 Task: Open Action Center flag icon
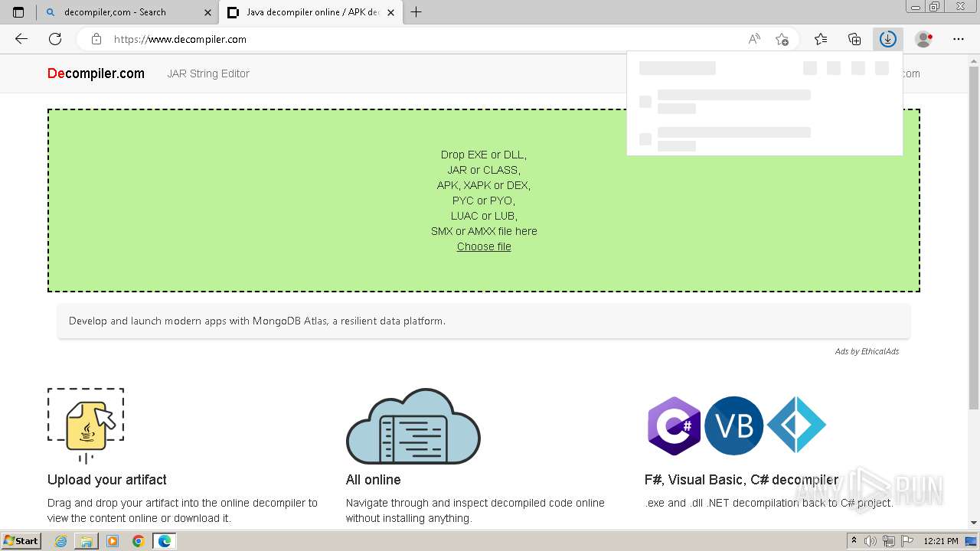(907, 541)
